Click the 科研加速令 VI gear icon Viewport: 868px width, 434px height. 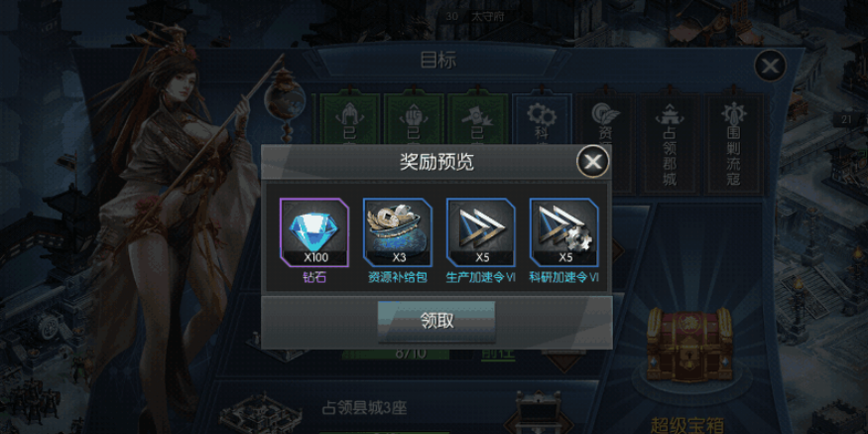coord(564,232)
